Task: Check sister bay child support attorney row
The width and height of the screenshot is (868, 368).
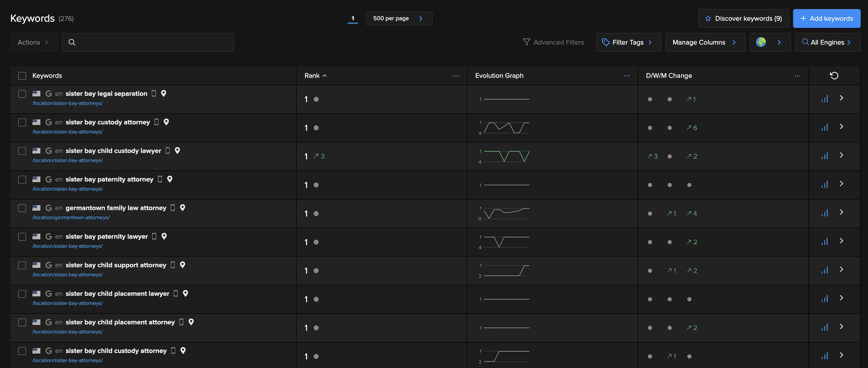Action: pyautogui.click(x=22, y=265)
